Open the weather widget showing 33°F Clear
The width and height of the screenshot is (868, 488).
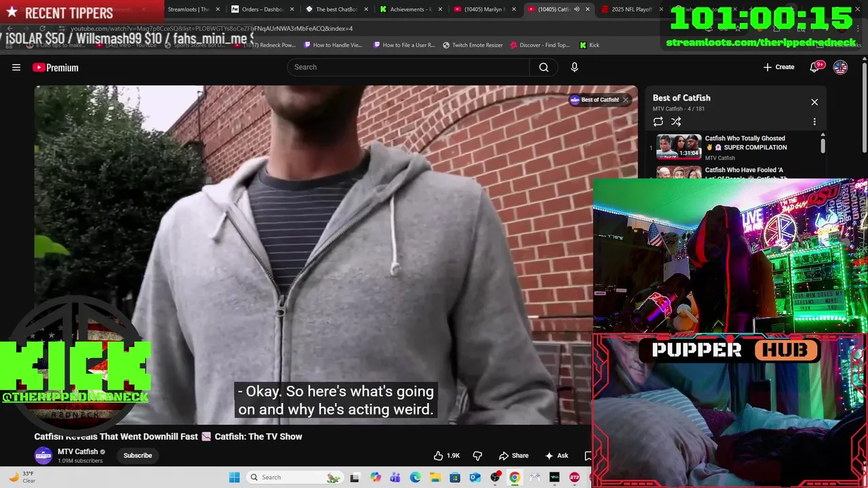tap(22, 477)
